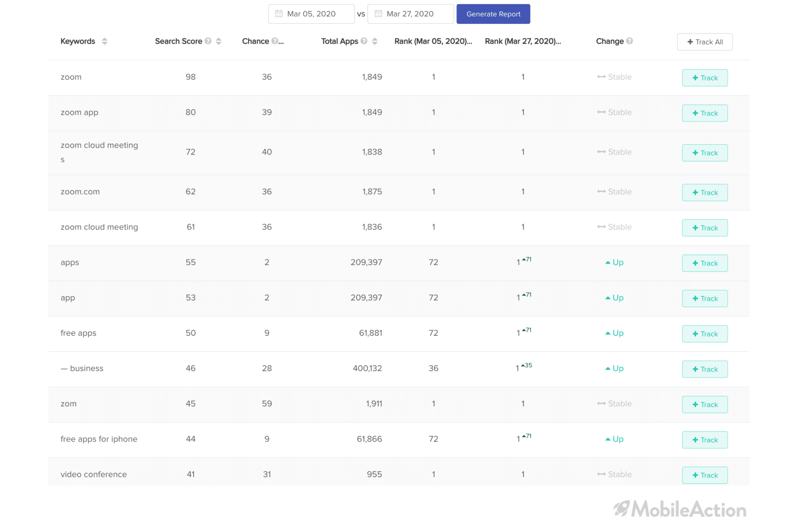Image resolution: width=798 pixels, height=532 pixels.
Task: Click the Up change in apps row
Action: click(614, 262)
